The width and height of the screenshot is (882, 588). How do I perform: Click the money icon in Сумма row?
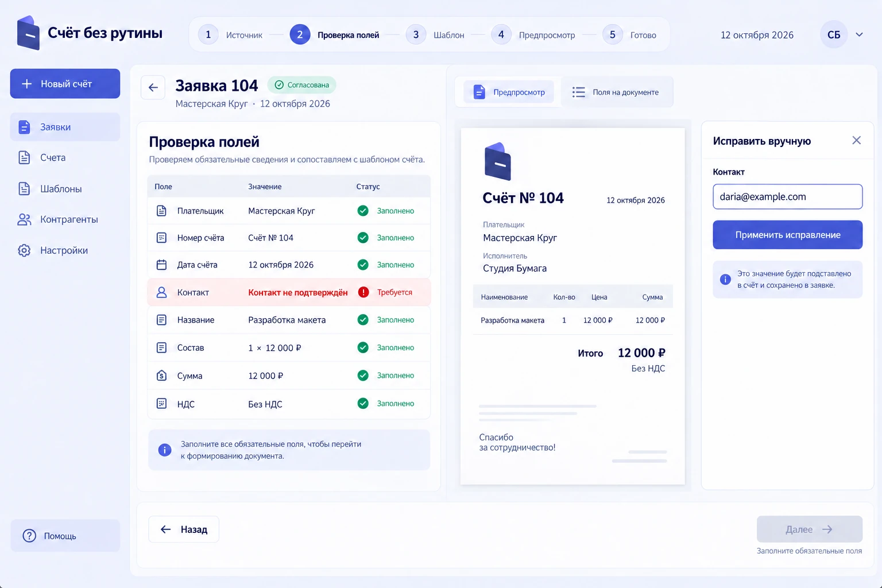(x=162, y=376)
